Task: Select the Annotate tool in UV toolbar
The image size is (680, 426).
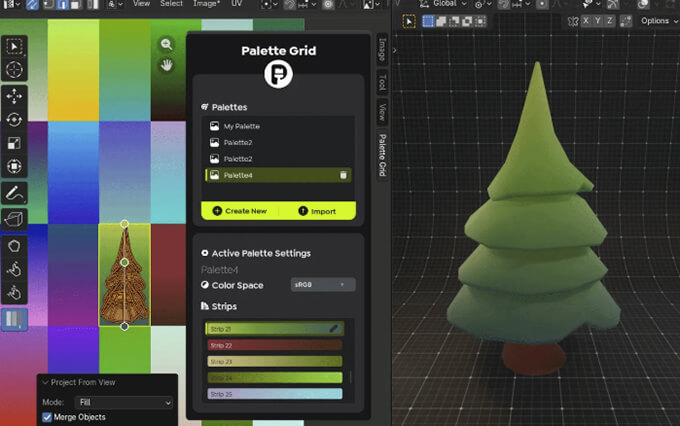Action: click(x=15, y=192)
